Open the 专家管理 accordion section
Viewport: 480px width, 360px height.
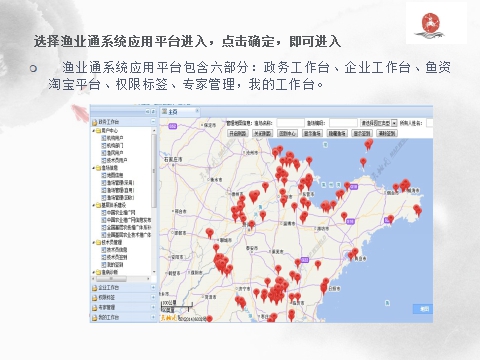(x=123, y=307)
